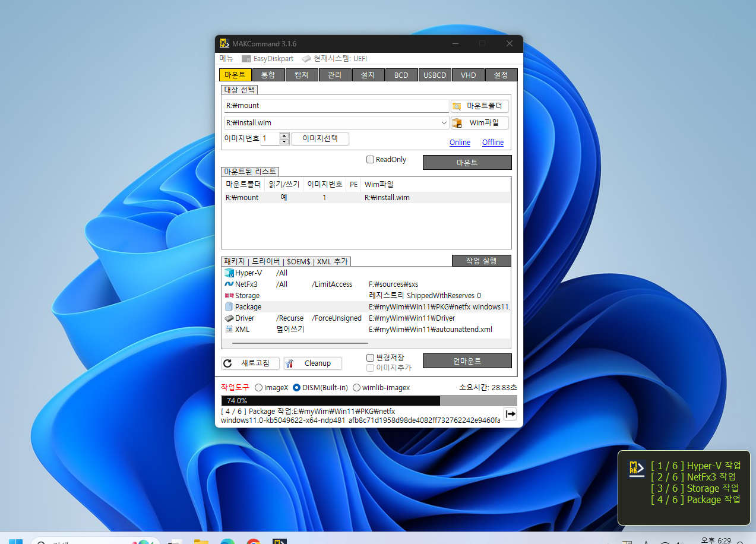This screenshot has height=544, width=756.
Task: Click the 읽기/쓰기 column header
Action: pyautogui.click(x=284, y=185)
